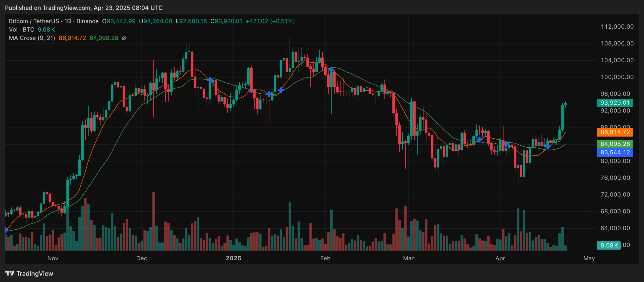
Task: Open the Binance exchange selector in the legend
Action: (88, 21)
